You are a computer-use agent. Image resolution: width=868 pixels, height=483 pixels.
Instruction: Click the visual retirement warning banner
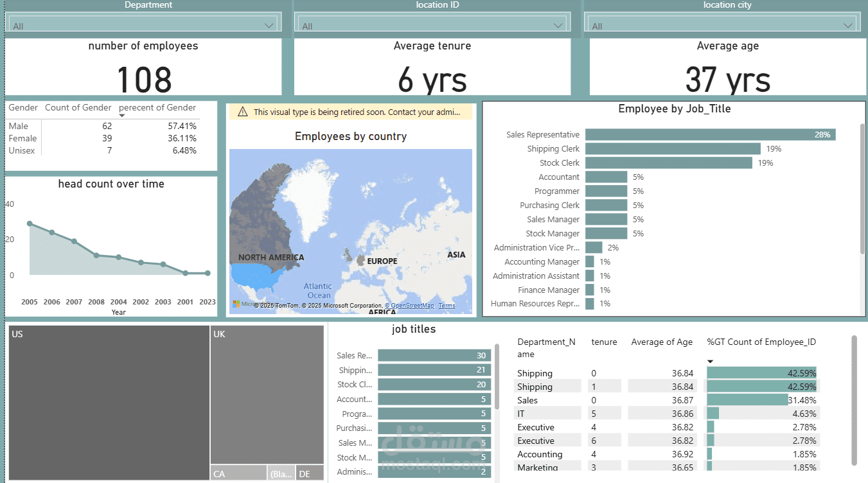click(351, 112)
